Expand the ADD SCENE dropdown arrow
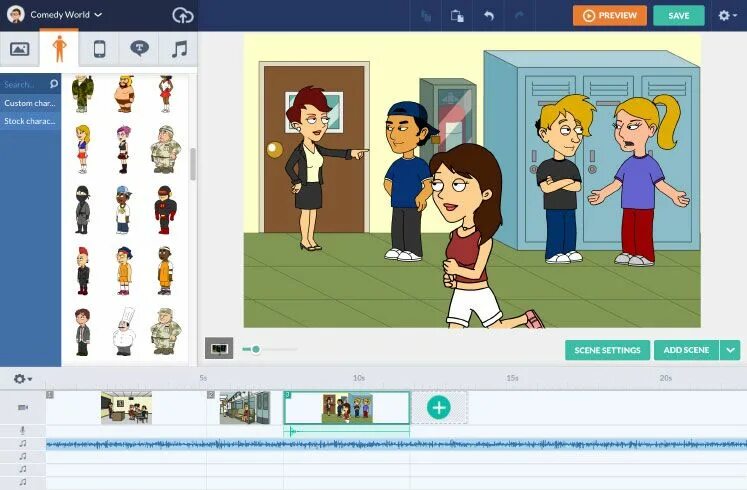This screenshot has width=747, height=490. 730,350
